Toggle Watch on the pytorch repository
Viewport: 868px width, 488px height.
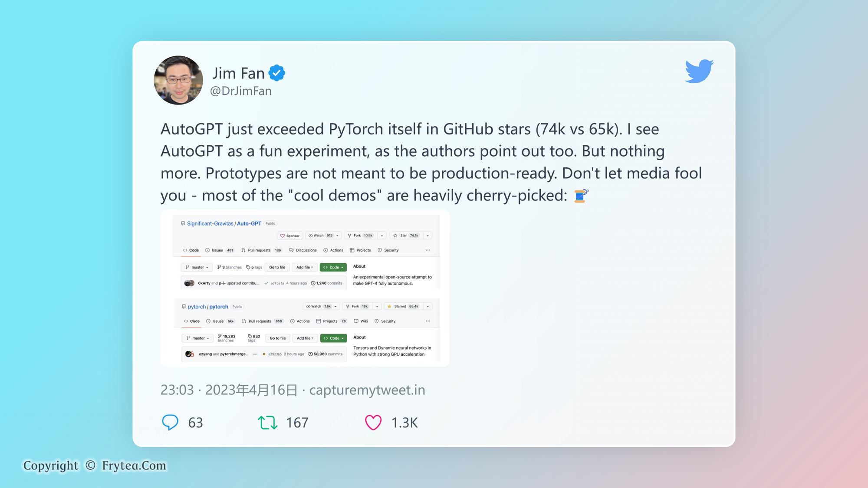tap(318, 306)
